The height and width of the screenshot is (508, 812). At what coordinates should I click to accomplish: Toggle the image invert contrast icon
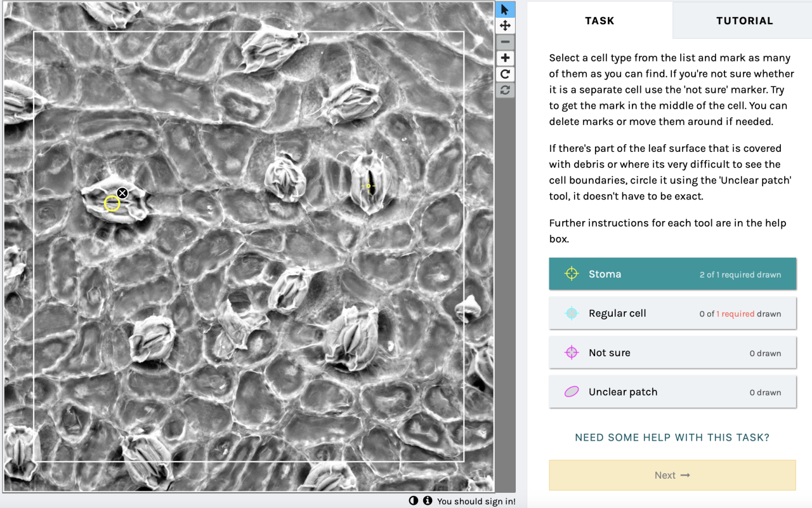tap(414, 501)
